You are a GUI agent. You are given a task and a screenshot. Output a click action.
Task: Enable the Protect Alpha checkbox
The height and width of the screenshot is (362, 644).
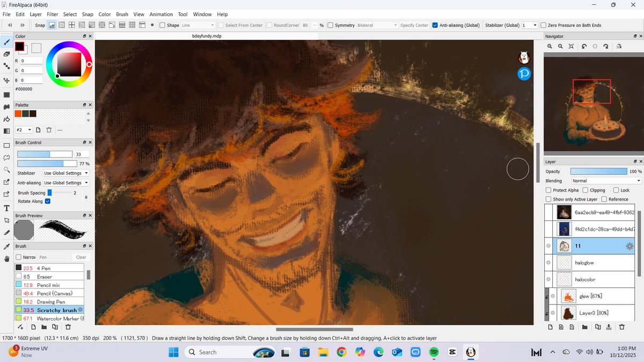pyautogui.click(x=548, y=190)
